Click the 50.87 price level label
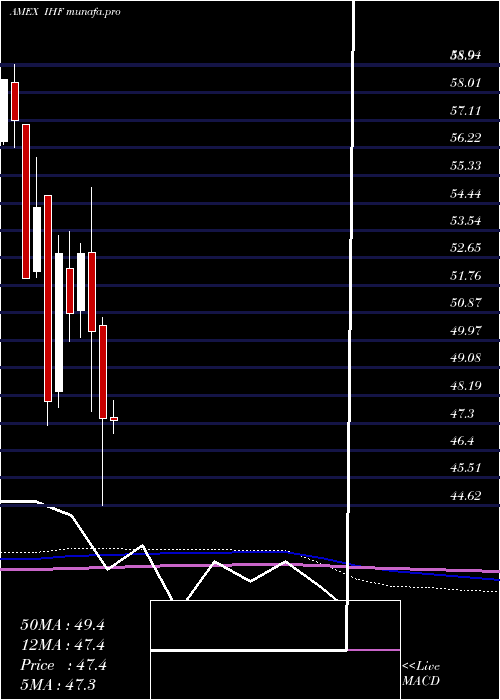Viewport: 500px width, 700px height. pos(465,303)
